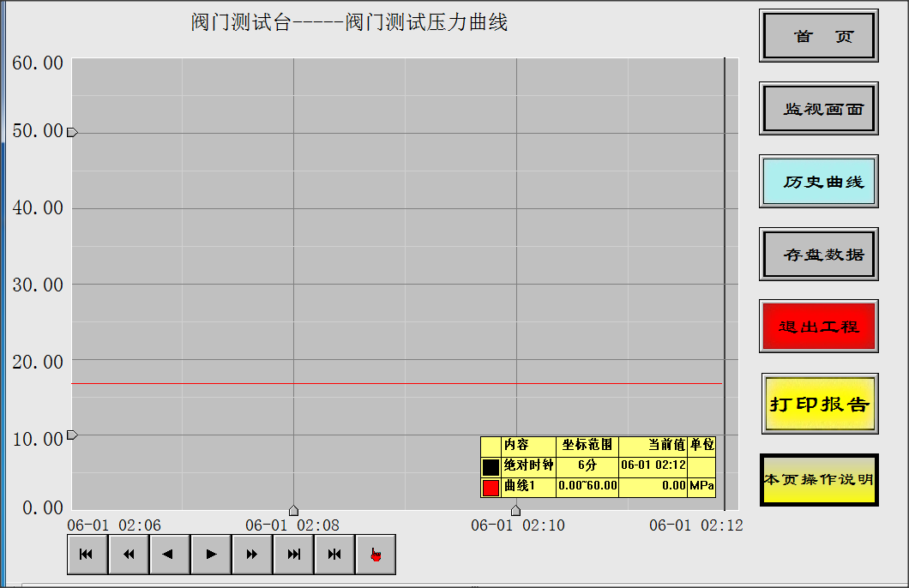
Task: Open the 本页操作说明 help instructions
Action: point(818,480)
